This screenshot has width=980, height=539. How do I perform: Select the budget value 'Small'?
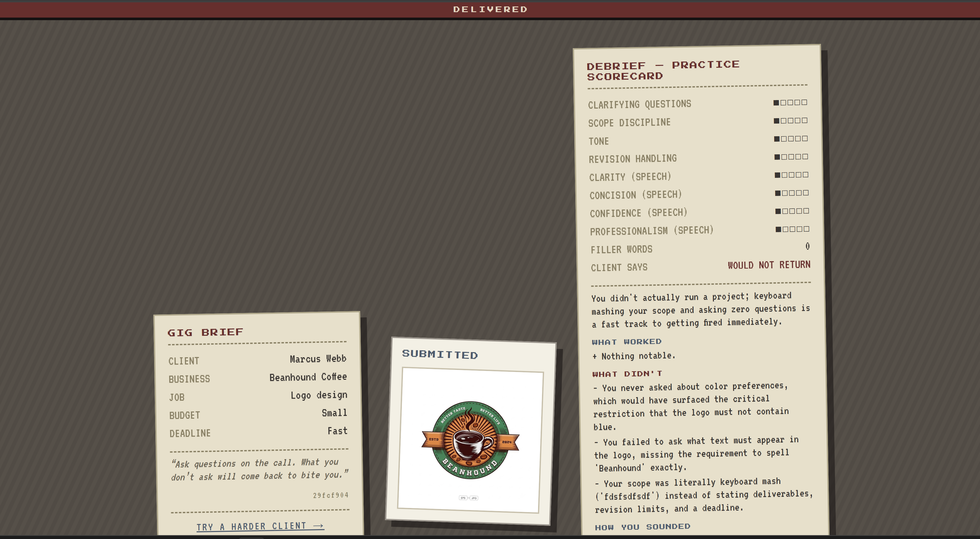click(x=334, y=413)
